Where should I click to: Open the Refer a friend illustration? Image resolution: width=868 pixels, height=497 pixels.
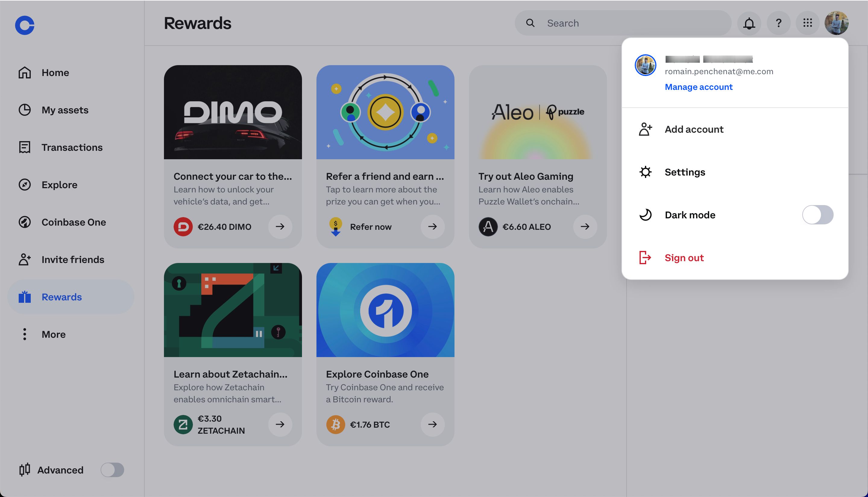click(x=385, y=112)
